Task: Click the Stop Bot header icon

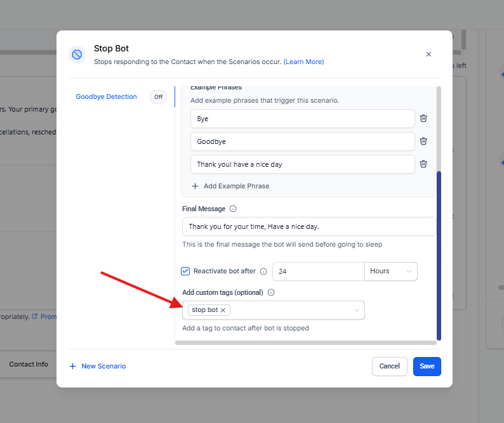Action: pyautogui.click(x=77, y=55)
